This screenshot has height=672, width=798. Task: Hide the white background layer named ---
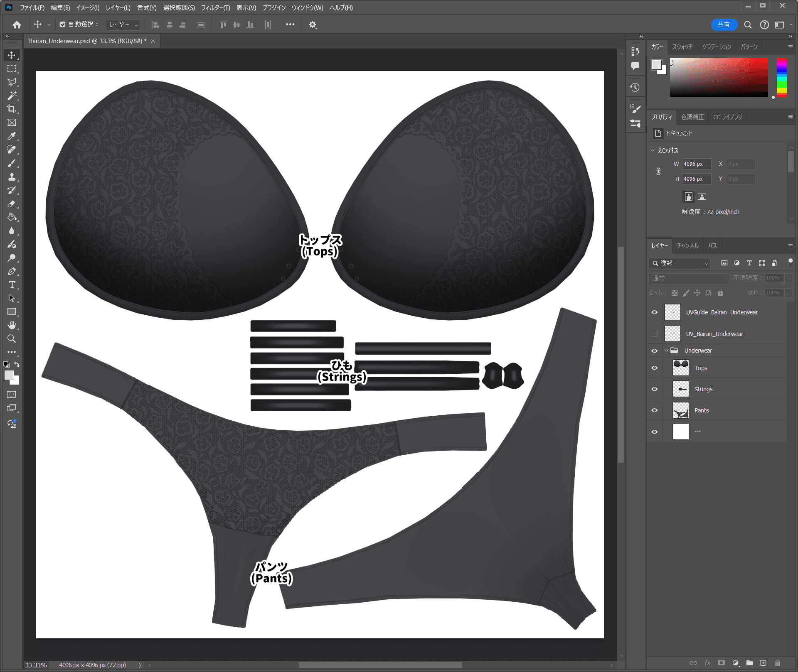(x=655, y=432)
